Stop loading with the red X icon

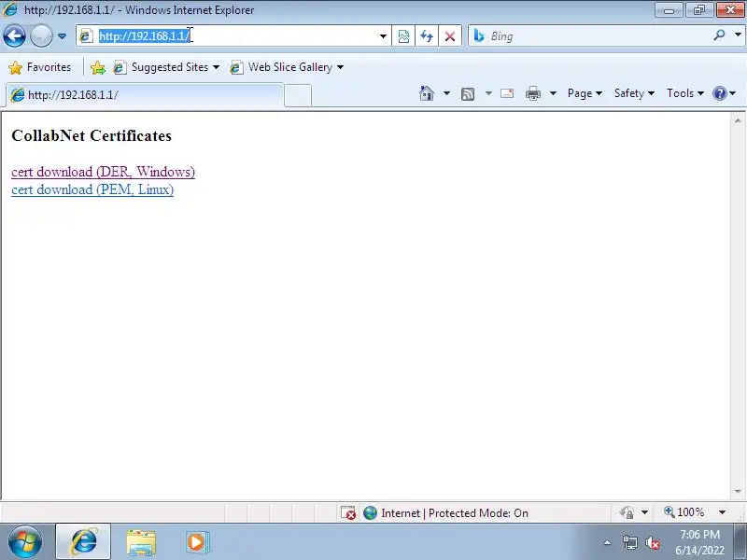[x=450, y=36]
